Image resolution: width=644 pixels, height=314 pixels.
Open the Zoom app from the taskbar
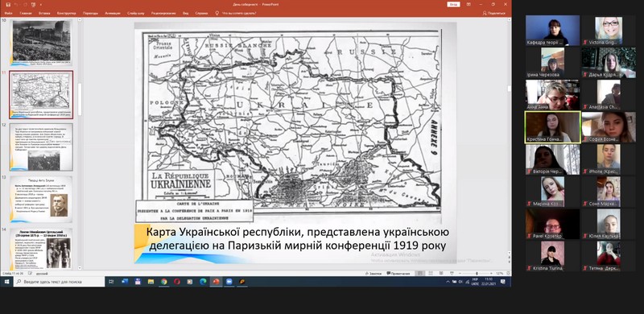[x=229, y=282]
